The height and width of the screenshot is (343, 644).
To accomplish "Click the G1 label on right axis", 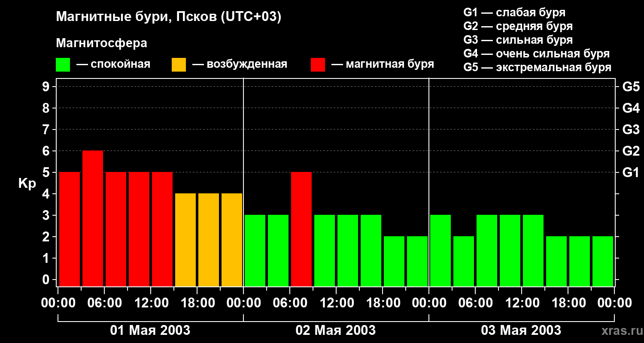I will click(631, 172).
